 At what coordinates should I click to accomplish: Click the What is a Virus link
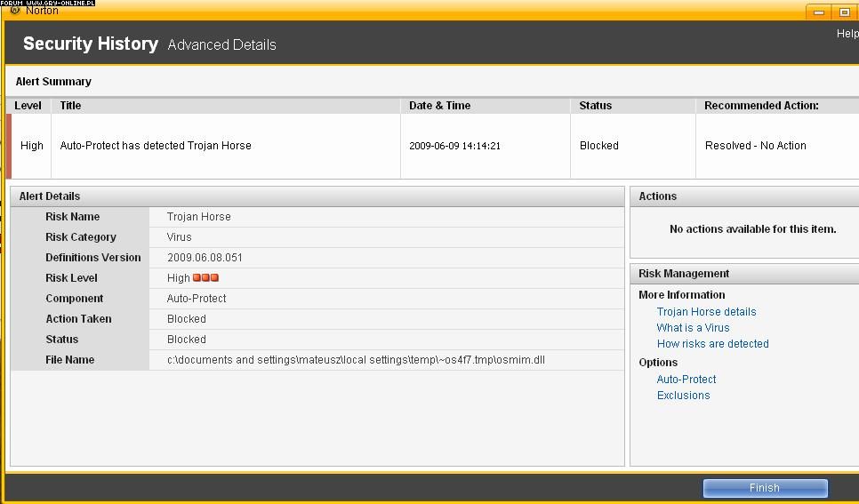(693, 328)
